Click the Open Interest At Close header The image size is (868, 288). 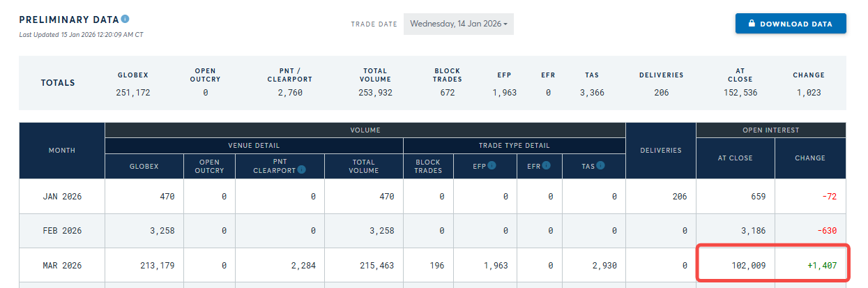pyautogui.click(x=736, y=158)
